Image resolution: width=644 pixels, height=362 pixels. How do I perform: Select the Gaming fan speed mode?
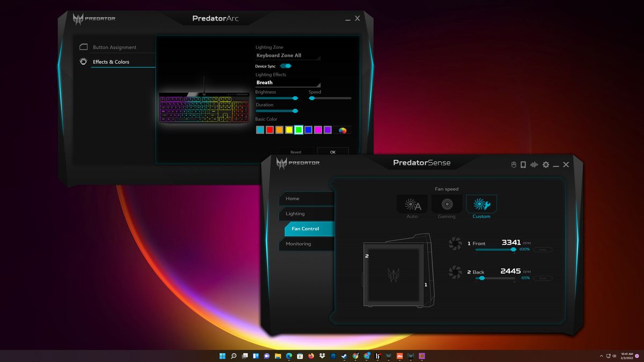pyautogui.click(x=446, y=205)
